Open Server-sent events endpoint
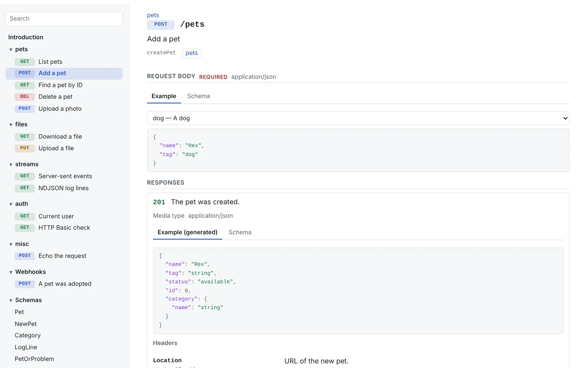This screenshot has width=588, height=368. pyautogui.click(x=64, y=176)
